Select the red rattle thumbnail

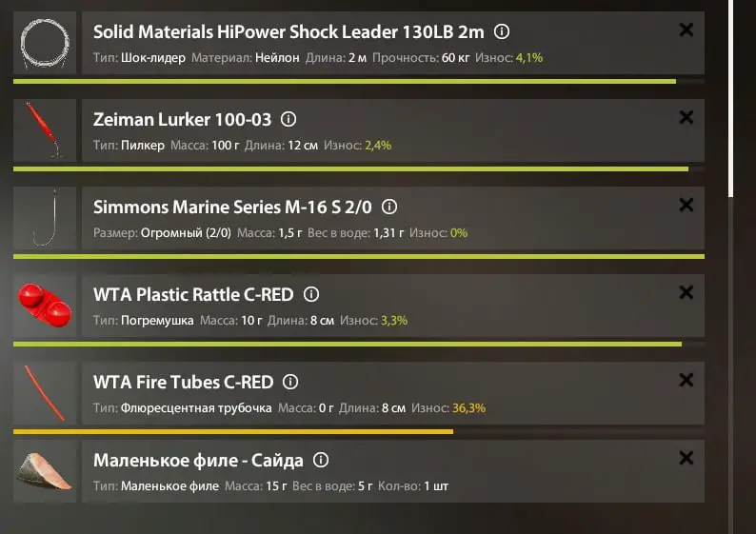tap(45, 306)
